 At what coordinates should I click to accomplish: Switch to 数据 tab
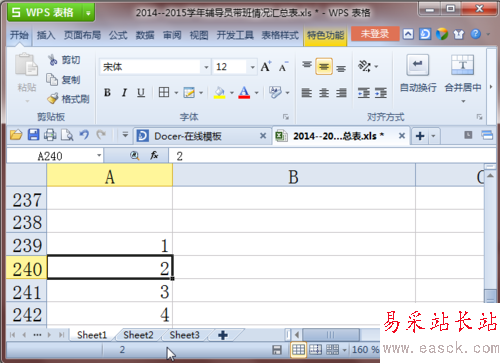pos(145,35)
